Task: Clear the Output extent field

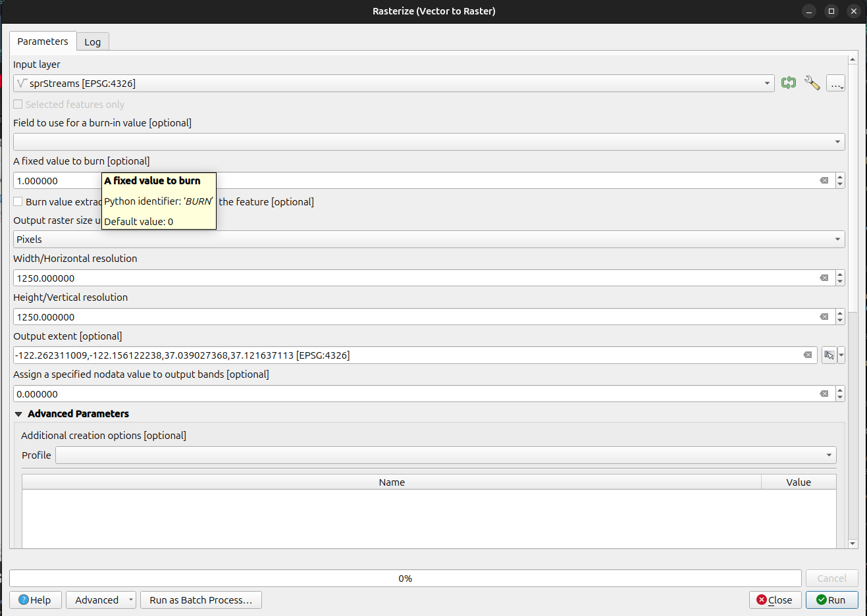Action: [807, 355]
